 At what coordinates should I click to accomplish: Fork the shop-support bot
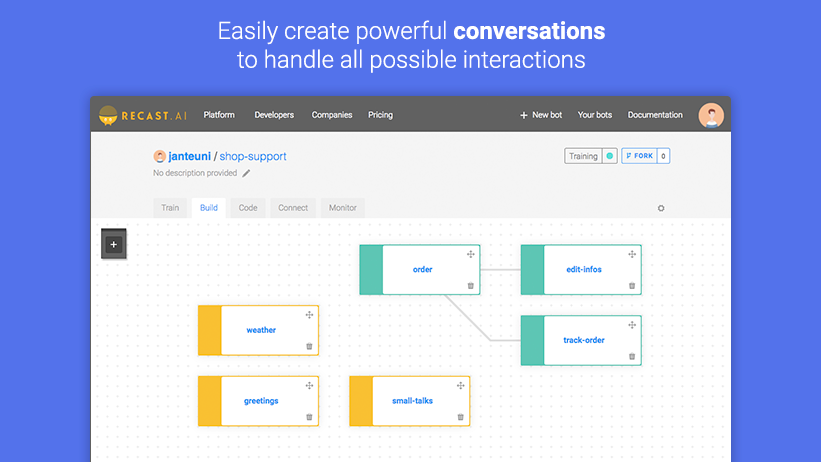pyautogui.click(x=638, y=156)
